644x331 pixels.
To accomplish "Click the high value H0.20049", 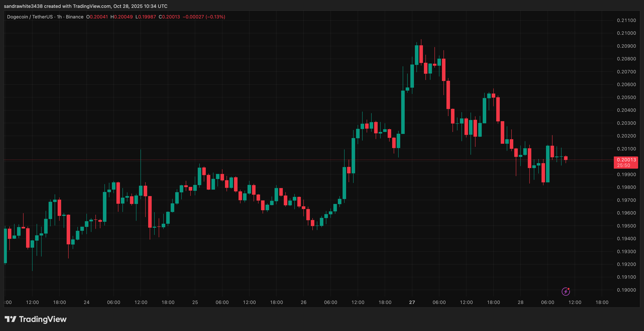I will coord(122,17).
